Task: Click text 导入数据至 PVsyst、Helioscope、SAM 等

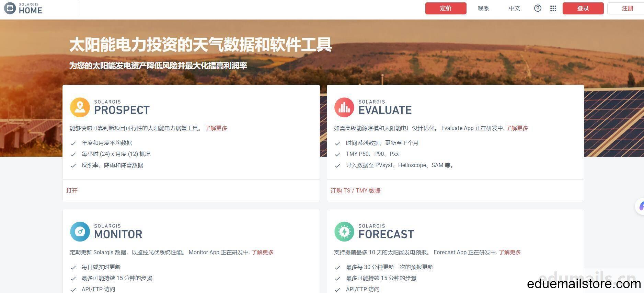Action: [400, 165]
